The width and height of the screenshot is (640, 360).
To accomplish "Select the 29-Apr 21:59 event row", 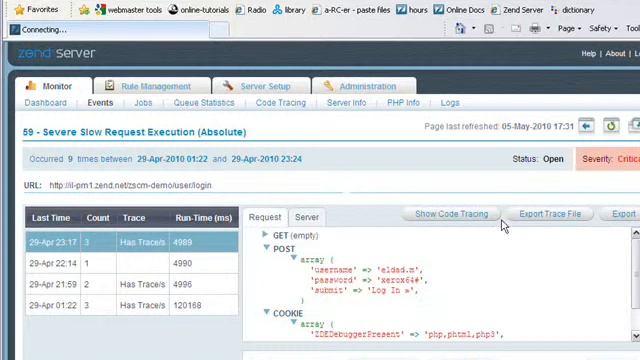I will [132, 284].
